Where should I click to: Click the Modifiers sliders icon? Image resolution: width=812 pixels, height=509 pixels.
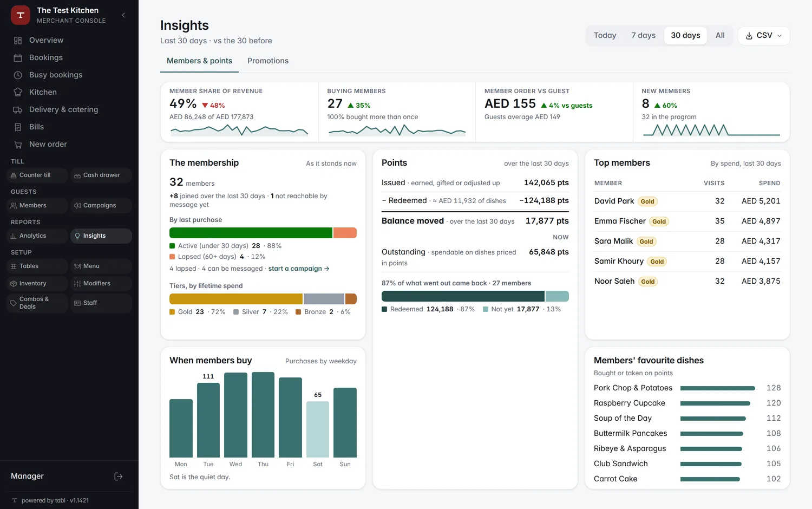point(77,284)
